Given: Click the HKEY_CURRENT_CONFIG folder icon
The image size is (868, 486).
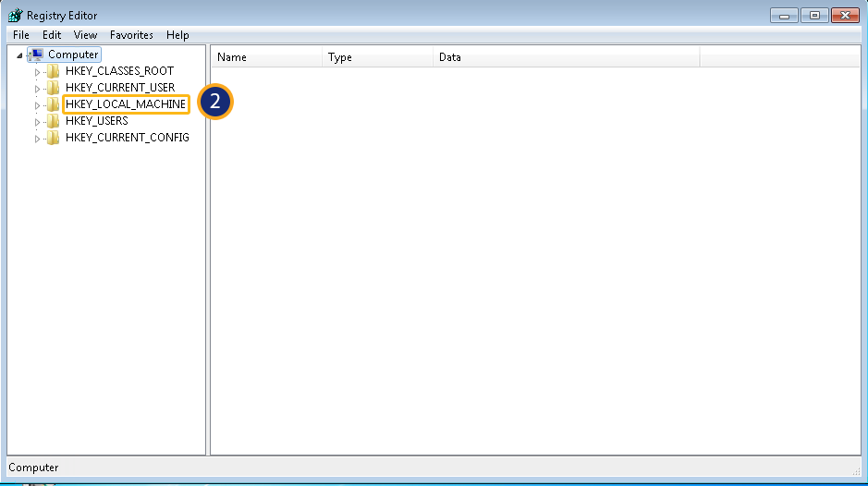Looking at the screenshot, I should 54,138.
